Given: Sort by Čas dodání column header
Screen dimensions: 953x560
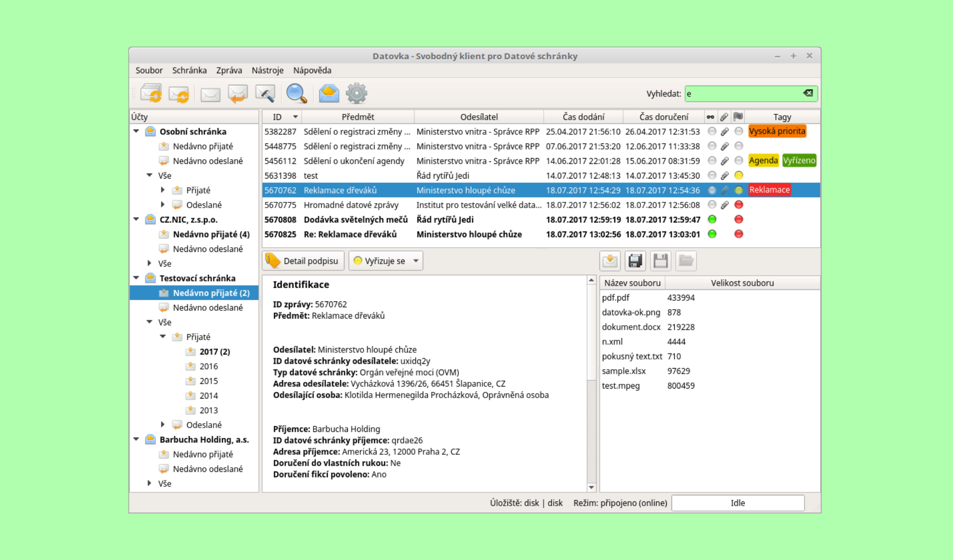Looking at the screenshot, I should pyautogui.click(x=583, y=117).
